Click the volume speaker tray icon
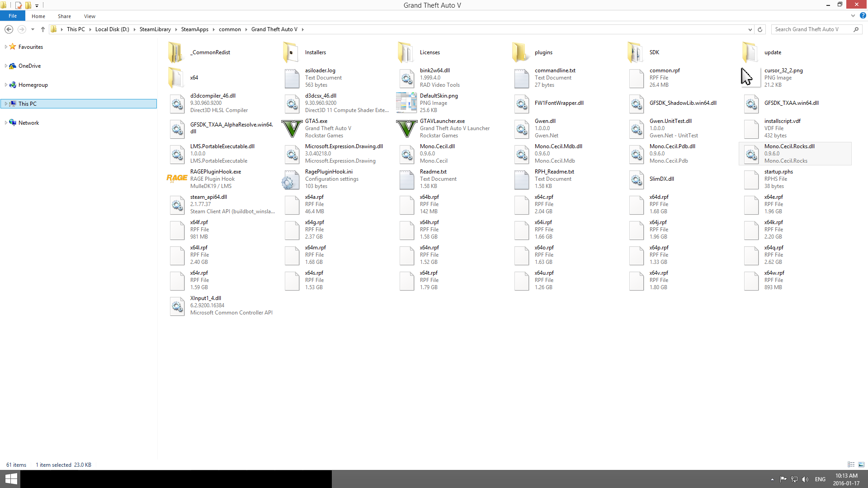This screenshot has height=488, width=868. click(x=805, y=479)
